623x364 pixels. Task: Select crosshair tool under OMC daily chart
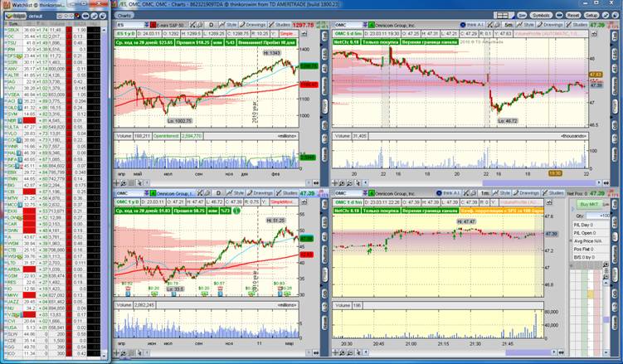(117, 352)
